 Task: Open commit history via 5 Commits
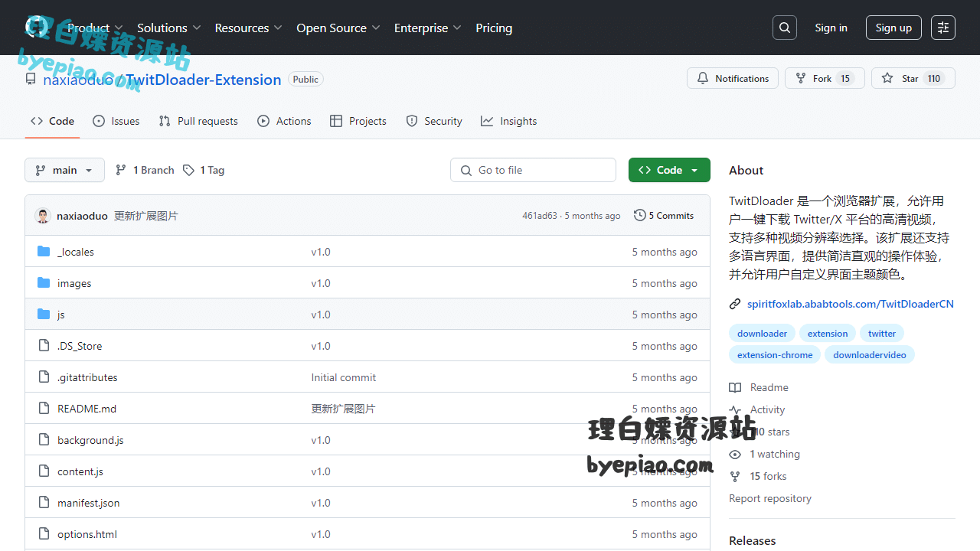pyautogui.click(x=664, y=216)
